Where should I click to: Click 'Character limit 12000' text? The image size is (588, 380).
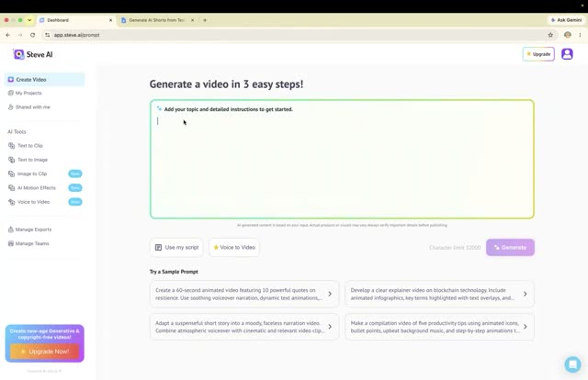pyautogui.click(x=455, y=248)
